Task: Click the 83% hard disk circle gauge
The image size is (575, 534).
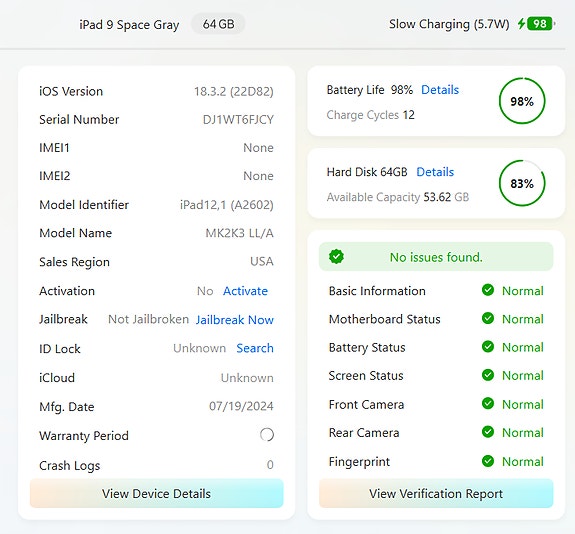Action: (522, 183)
